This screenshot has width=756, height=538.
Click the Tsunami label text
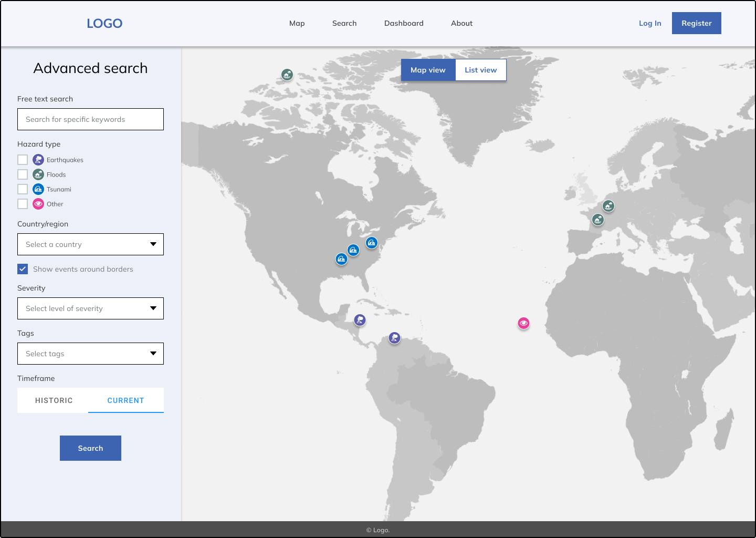tap(59, 189)
